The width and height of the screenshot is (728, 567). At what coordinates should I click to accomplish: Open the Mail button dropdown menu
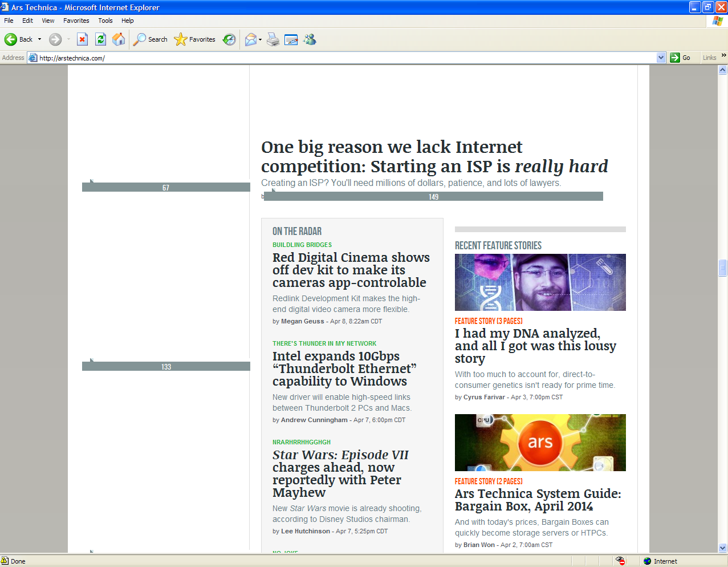point(259,39)
